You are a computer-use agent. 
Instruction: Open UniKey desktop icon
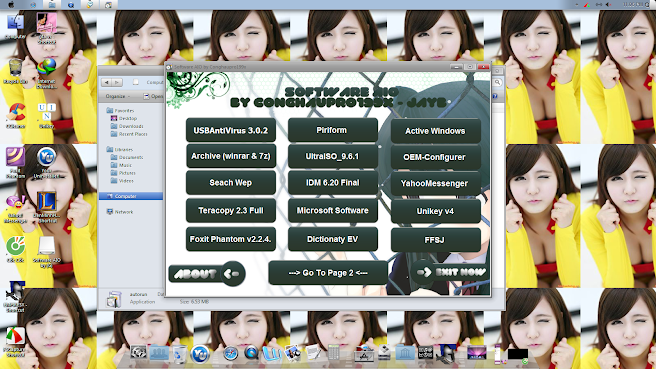[46, 115]
